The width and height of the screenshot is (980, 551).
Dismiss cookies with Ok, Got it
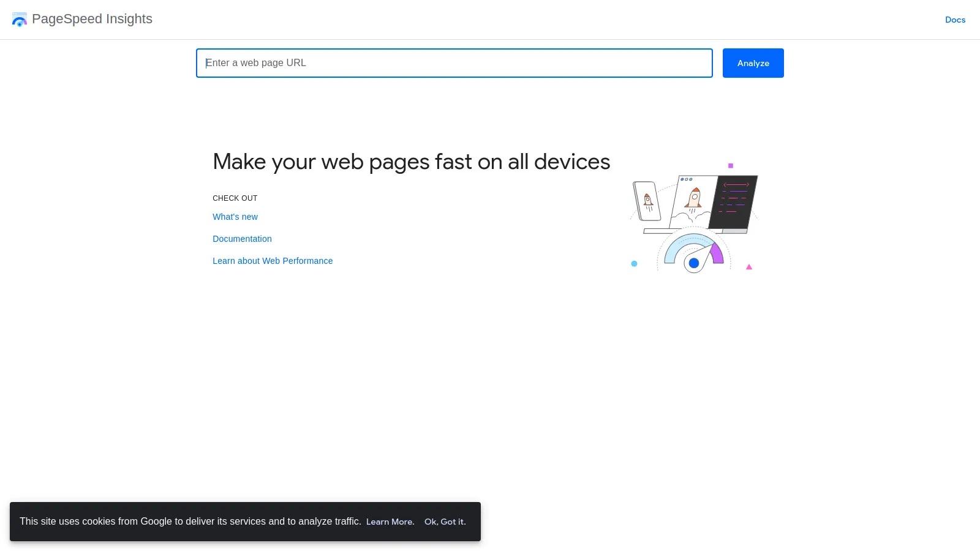[445, 521]
